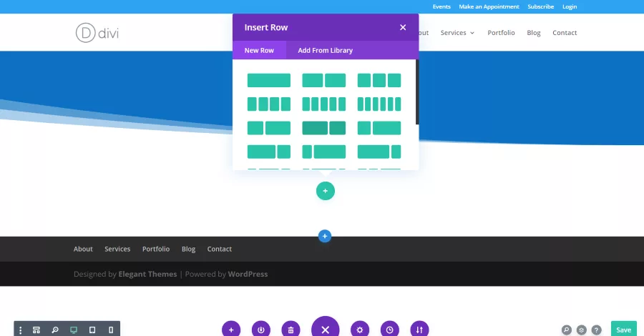Click the save to library power icon
This screenshot has height=336, width=644.
click(260, 330)
